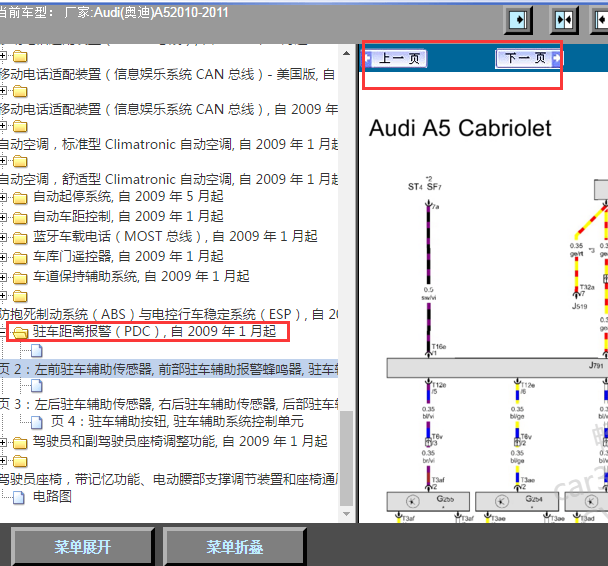Expand the 驾驶员和副驾驶员座椅调整功能 node
Viewport: 608px width, 566px height.
[x=3, y=442]
